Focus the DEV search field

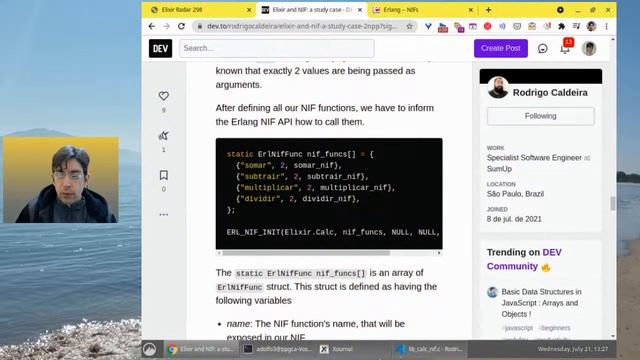tap(277, 48)
